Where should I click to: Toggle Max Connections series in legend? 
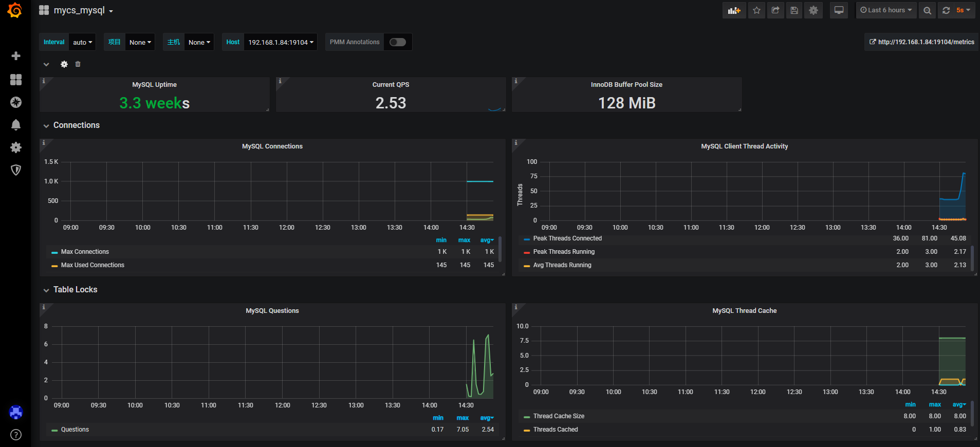tap(85, 252)
